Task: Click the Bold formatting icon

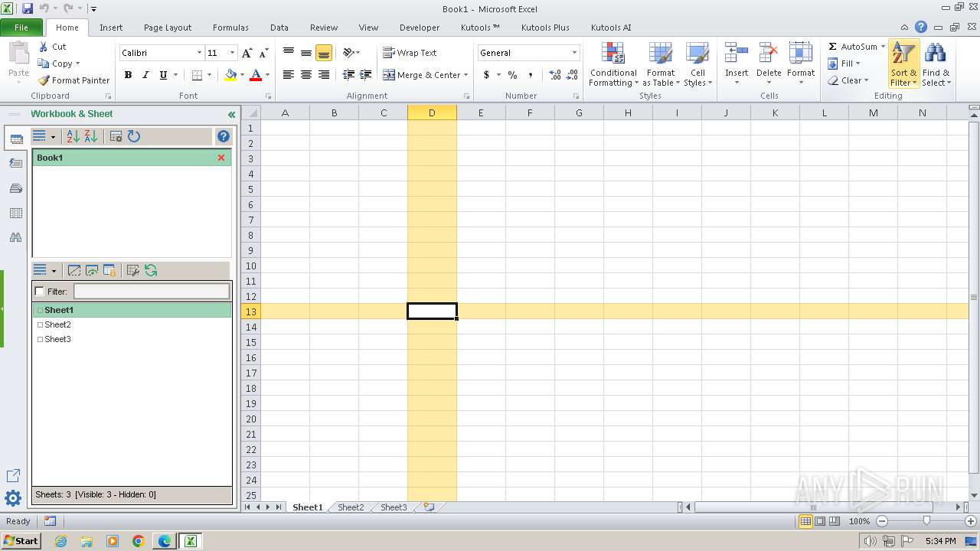Action: tap(128, 75)
